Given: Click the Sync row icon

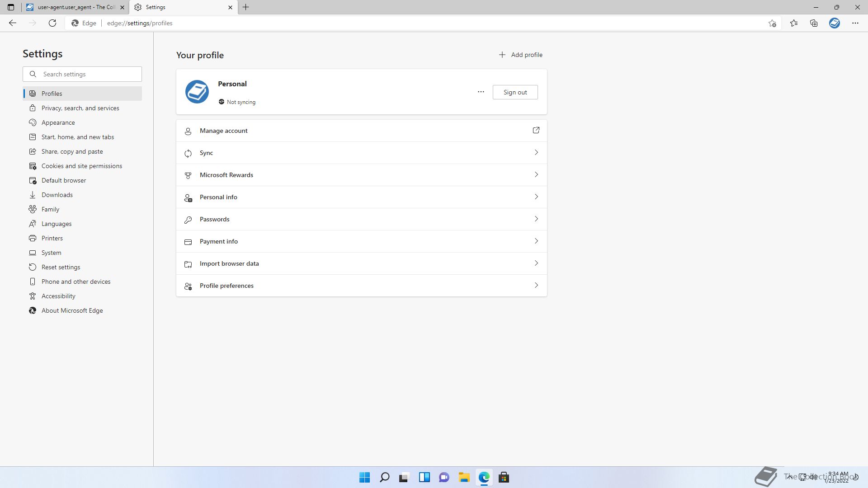Looking at the screenshot, I should click(188, 153).
